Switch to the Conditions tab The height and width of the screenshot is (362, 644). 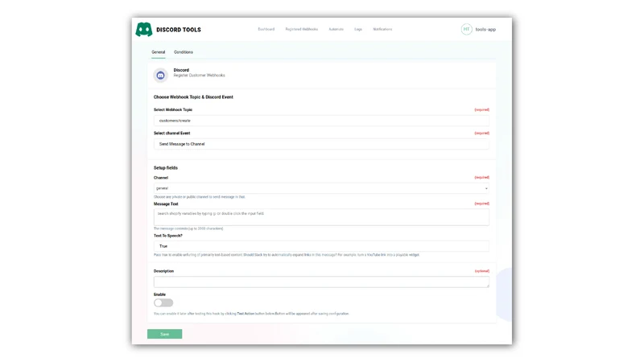click(x=184, y=52)
